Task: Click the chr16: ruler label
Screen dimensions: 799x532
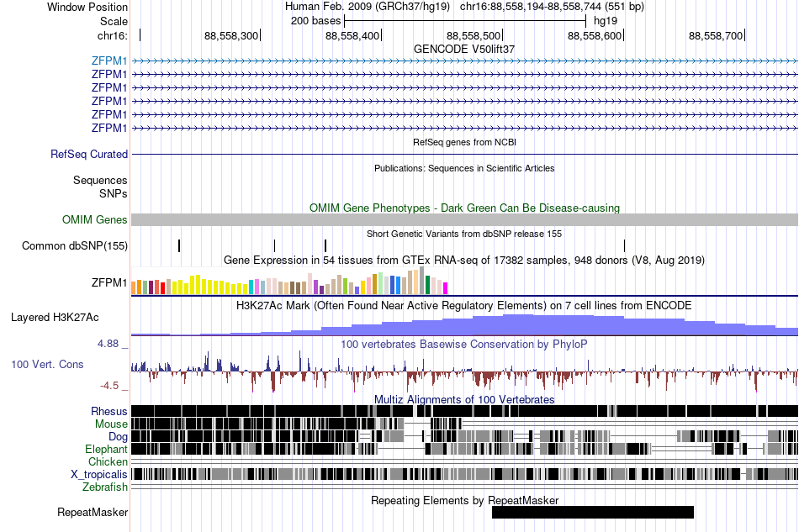Action: coord(112,35)
